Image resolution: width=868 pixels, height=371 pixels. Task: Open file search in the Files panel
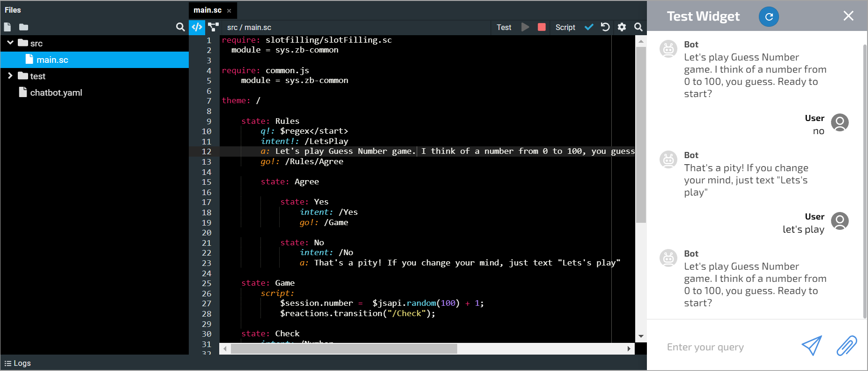point(180,27)
